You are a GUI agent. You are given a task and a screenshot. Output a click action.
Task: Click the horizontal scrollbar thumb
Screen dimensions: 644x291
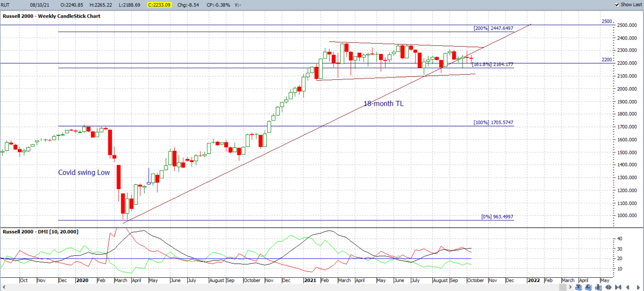(563, 287)
